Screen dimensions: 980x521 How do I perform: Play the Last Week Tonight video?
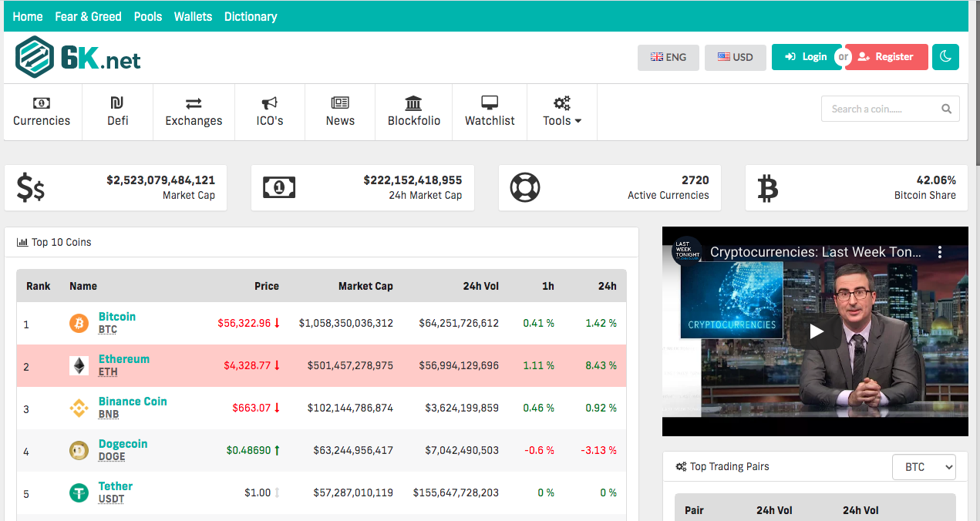(x=815, y=331)
